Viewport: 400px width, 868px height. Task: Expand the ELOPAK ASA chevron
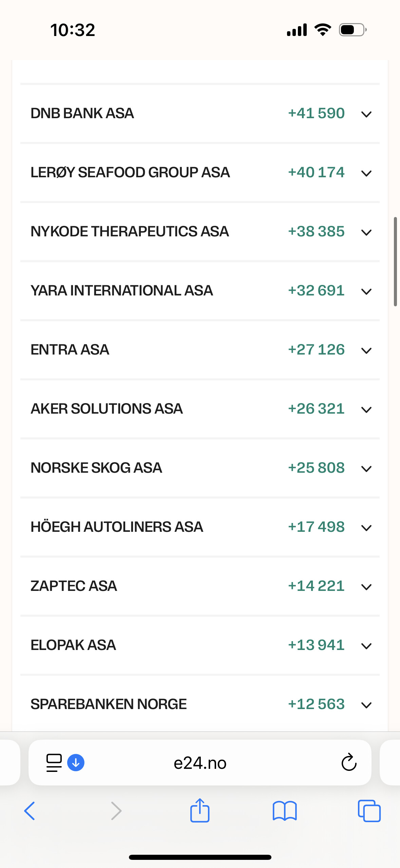[x=366, y=646]
